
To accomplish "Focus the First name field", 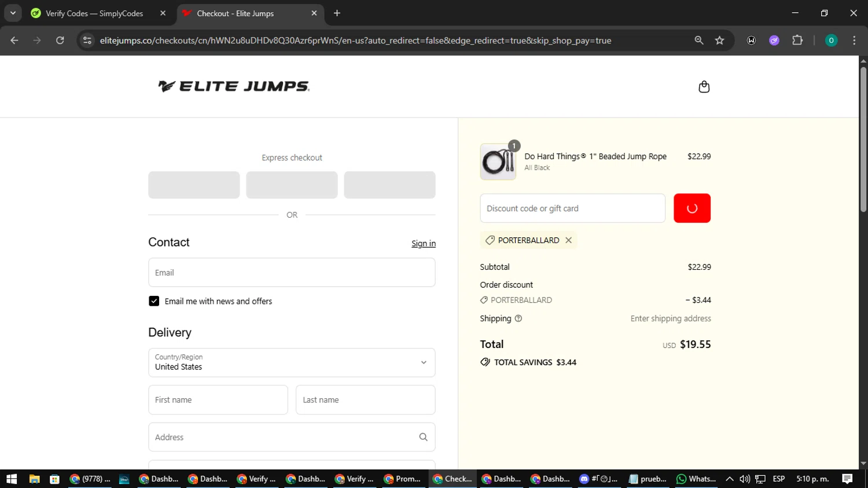I will pyautogui.click(x=218, y=400).
